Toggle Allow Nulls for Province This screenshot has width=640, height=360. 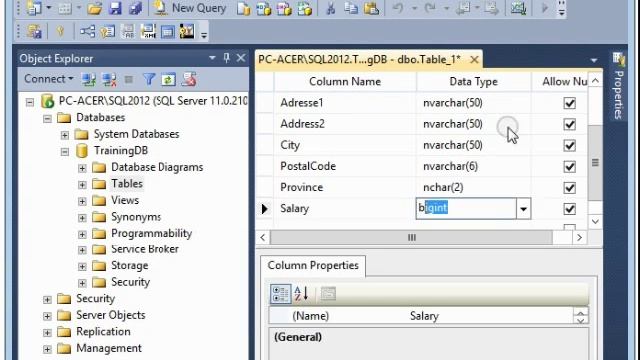(569, 188)
